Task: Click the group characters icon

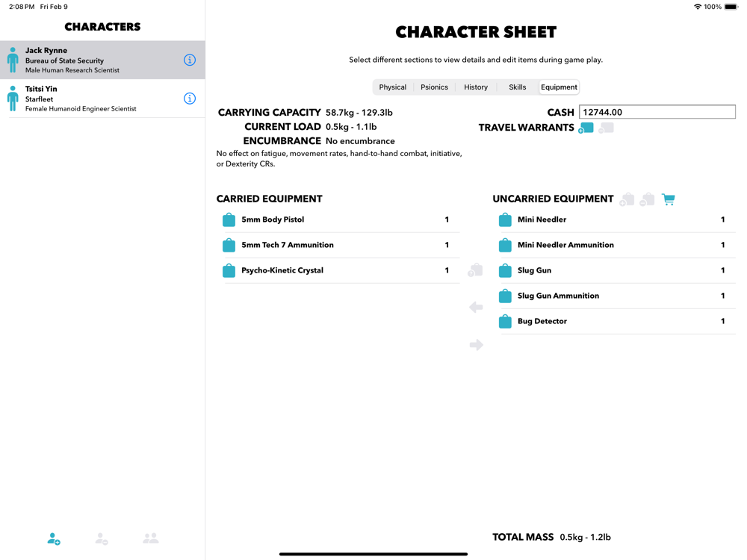Action: click(151, 538)
